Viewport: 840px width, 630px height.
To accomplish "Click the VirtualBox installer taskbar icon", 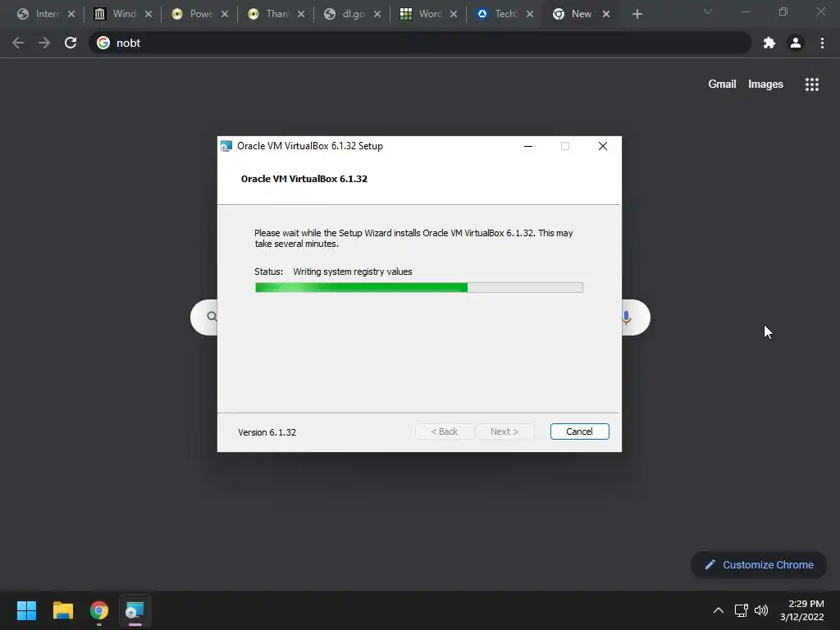I will [x=135, y=610].
